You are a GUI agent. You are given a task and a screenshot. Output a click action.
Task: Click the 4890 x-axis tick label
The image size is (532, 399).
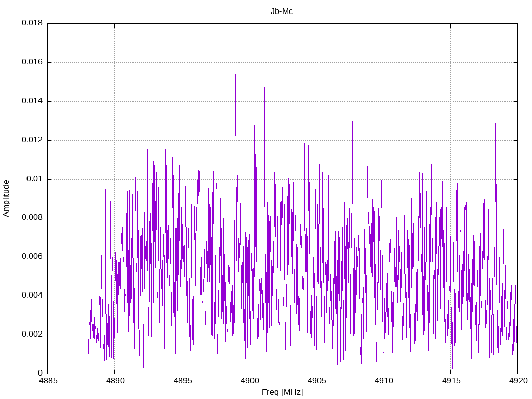[x=115, y=381]
